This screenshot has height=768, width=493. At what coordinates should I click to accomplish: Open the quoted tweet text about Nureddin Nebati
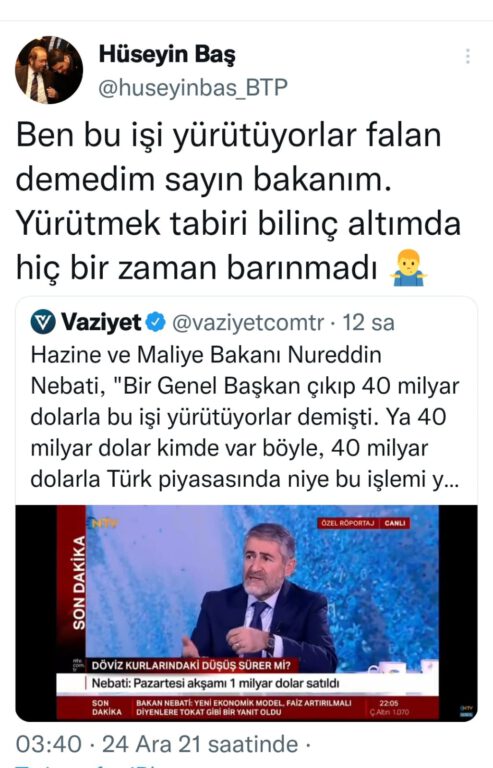click(x=245, y=417)
